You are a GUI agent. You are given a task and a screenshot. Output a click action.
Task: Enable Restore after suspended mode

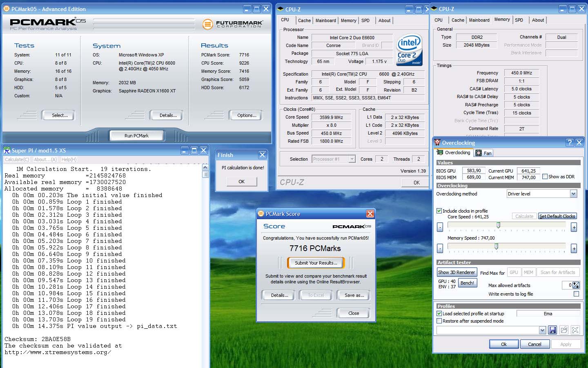tap(439, 321)
